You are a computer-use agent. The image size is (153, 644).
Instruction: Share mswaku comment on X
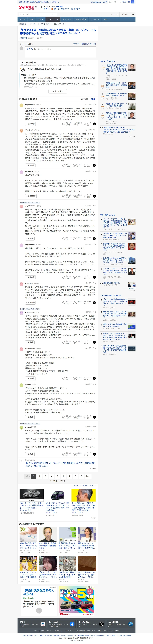click(x=94, y=303)
